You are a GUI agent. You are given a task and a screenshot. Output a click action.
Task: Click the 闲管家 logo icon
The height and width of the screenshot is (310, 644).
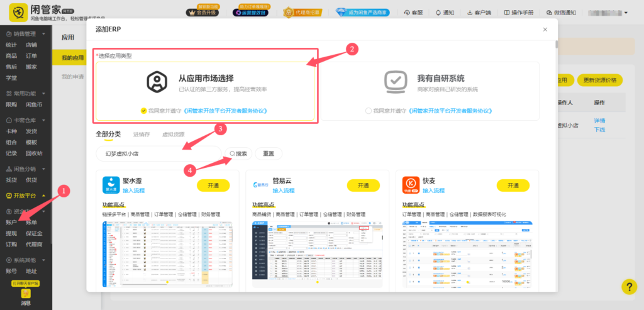(18, 14)
